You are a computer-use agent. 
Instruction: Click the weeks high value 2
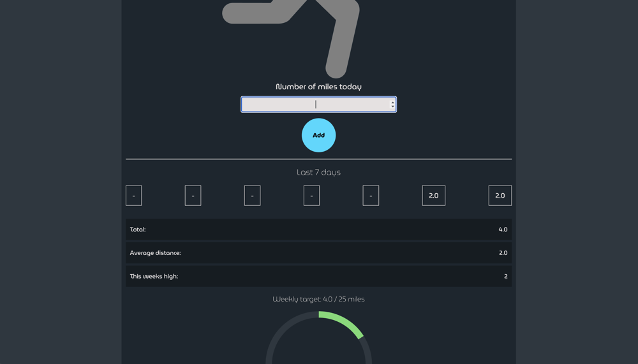click(x=506, y=276)
